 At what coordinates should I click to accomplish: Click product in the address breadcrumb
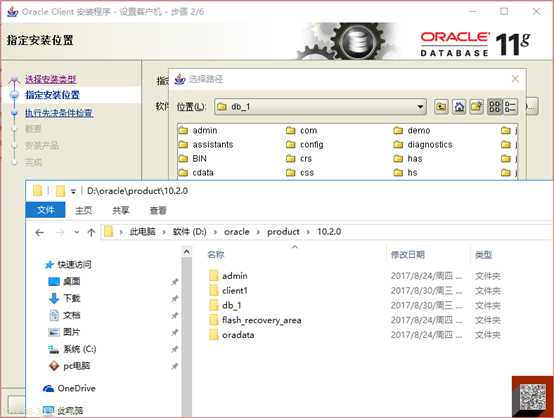tap(283, 232)
